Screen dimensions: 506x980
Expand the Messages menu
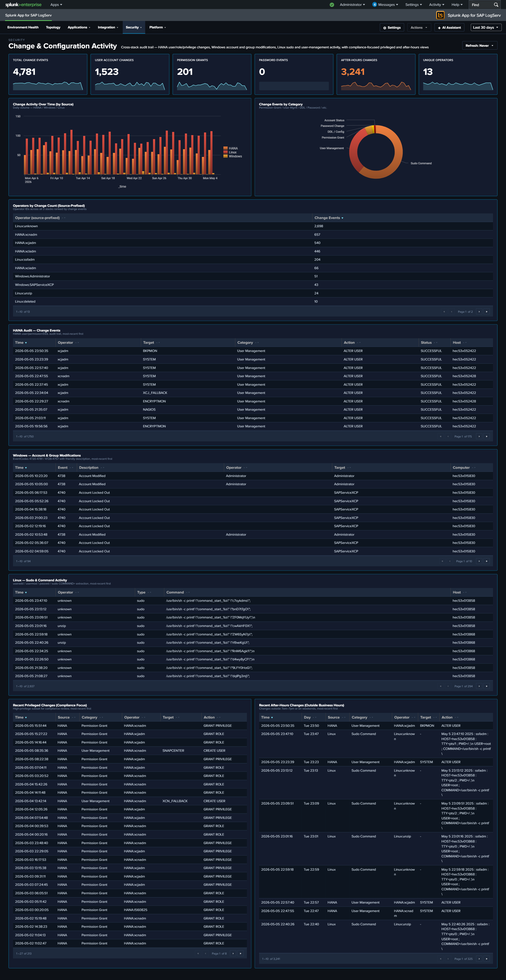pos(388,5)
